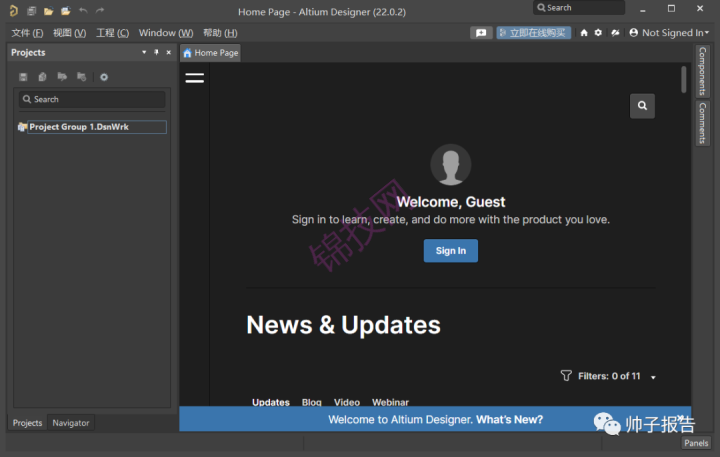This screenshot has height=457, width=720.
Task: Open the 文件 (F) menu
Action: (27, 33)
